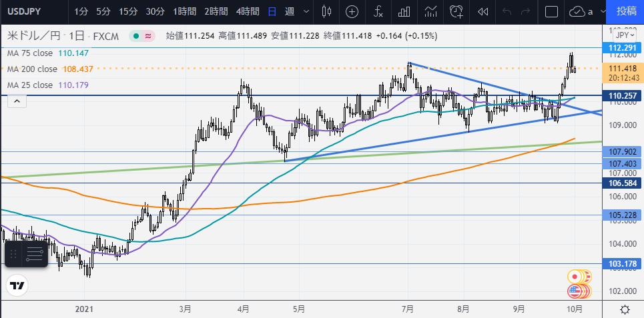
Task: Click the 投稿 publish button
Action: [627, 11]
